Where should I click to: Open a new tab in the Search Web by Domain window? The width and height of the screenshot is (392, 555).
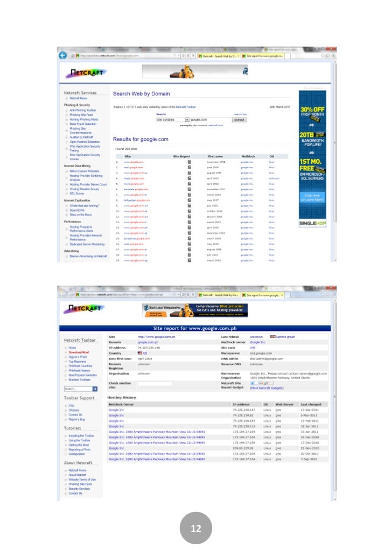coord(288,56)
